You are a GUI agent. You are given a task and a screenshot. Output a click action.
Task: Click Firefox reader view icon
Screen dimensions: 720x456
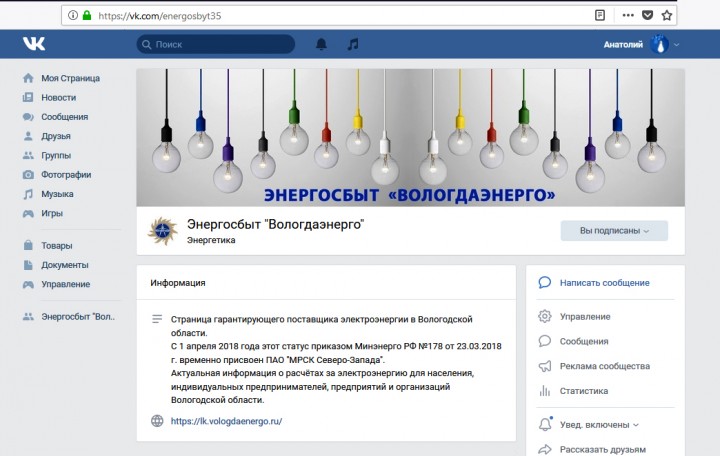[x=600, y=15]
